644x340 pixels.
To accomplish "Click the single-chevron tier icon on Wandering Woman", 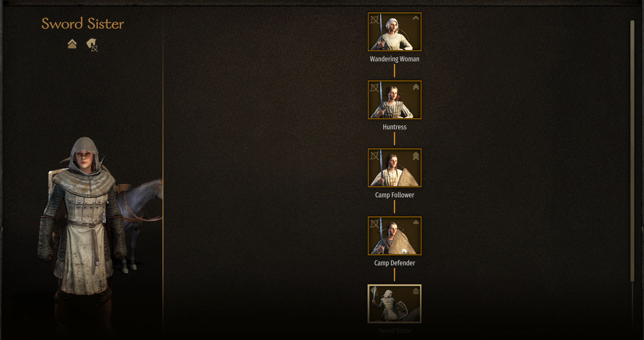I will tap(416, 18).
